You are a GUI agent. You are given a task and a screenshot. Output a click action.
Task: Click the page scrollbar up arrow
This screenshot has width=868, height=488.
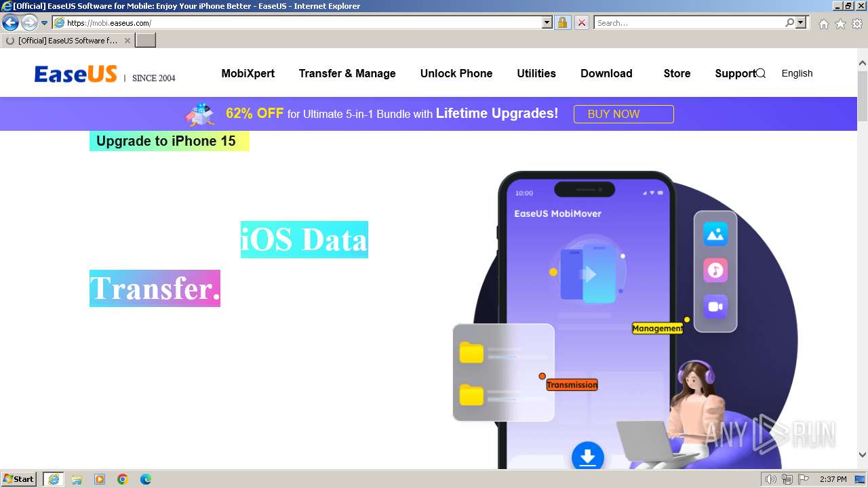863,64
